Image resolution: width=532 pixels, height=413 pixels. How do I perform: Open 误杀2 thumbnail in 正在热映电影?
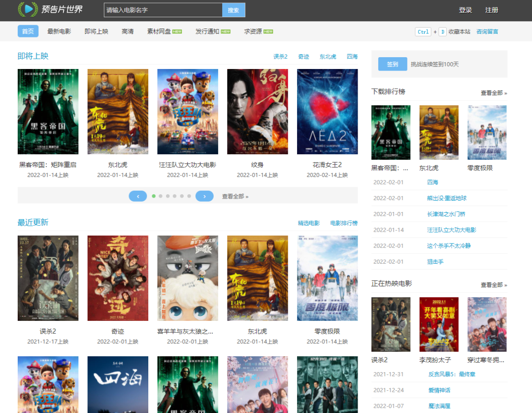coord(391,324)
